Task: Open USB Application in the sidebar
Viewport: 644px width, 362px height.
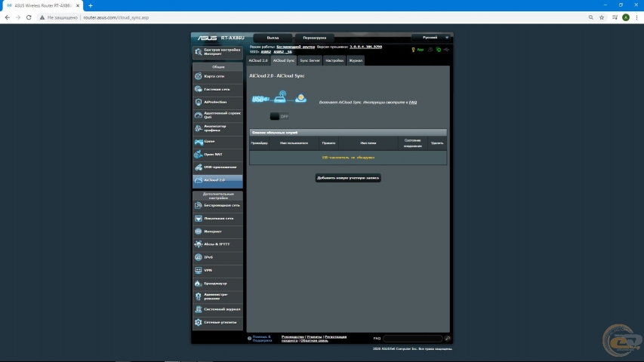Action: coord(217,167)
